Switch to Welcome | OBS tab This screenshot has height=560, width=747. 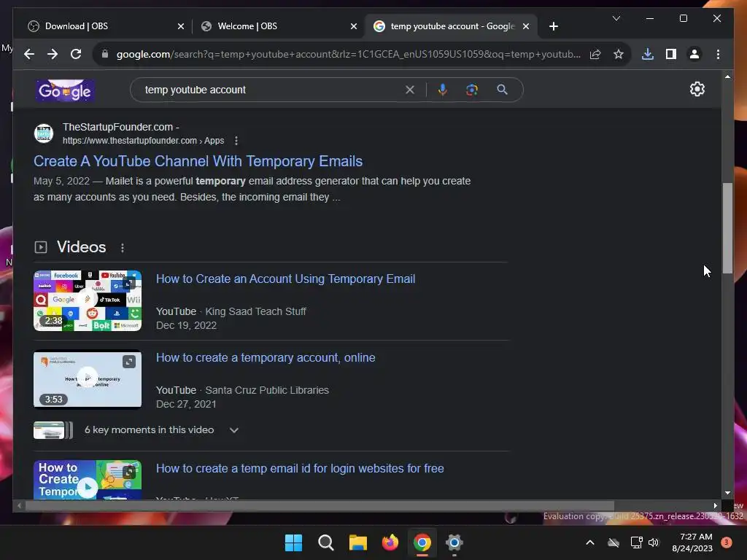coord(279,26)
